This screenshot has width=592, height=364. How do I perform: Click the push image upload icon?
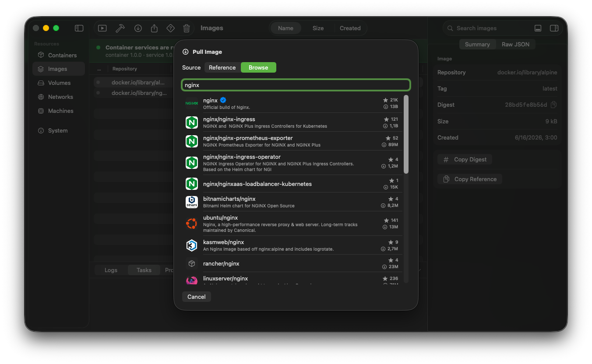coord(154,28)
